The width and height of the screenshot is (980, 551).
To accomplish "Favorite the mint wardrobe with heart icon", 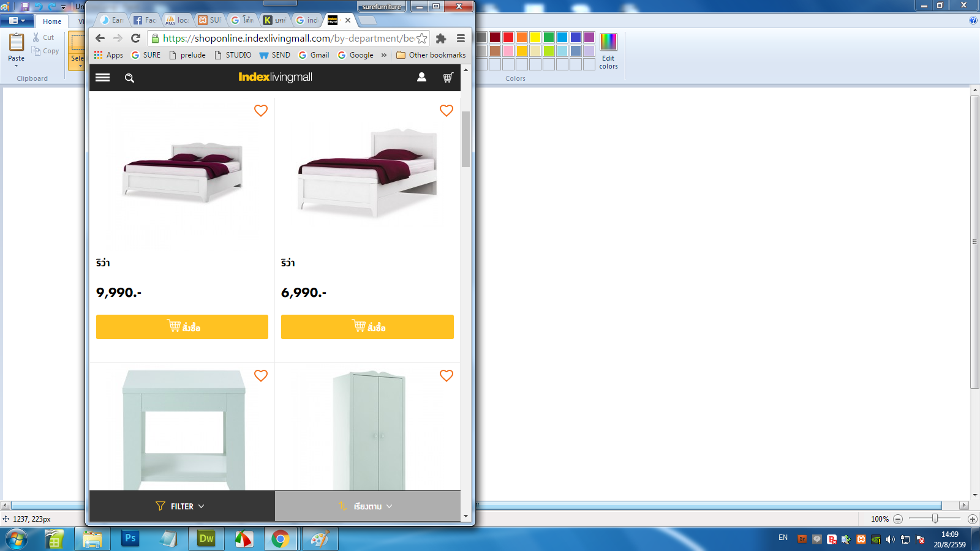I will (447, 376).
